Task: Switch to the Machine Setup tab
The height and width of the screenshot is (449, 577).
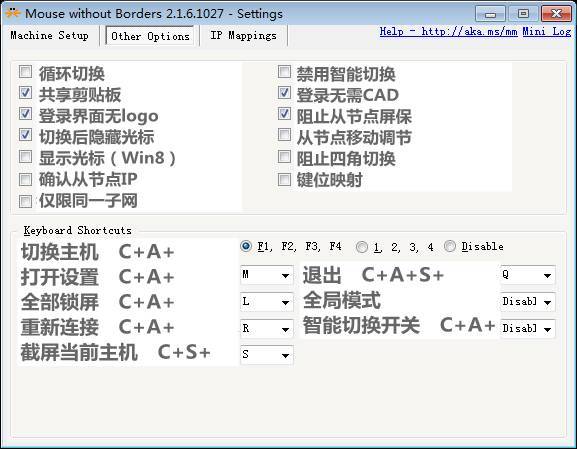Action: click(x=50, y=36)
